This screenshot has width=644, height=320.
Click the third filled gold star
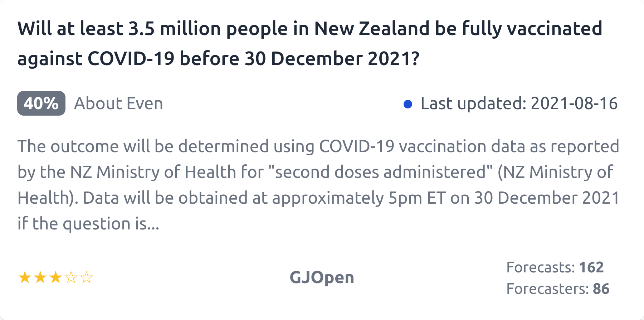click(55, 277)
